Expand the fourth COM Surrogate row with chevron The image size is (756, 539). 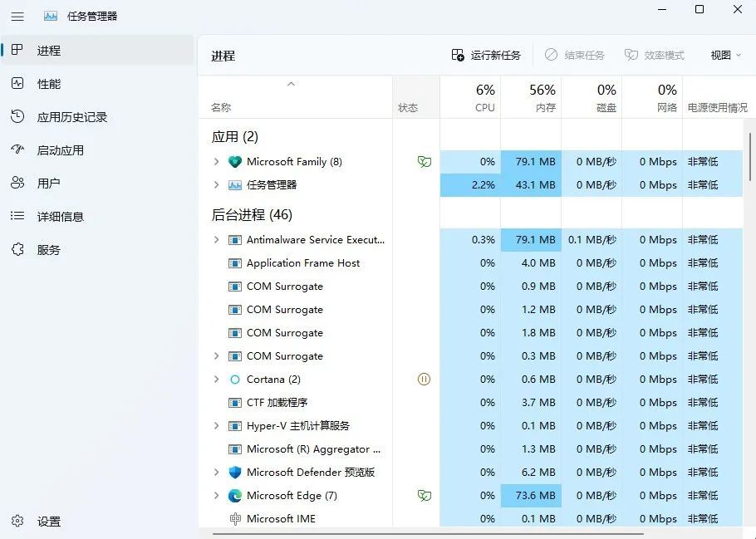pos(216,356)
